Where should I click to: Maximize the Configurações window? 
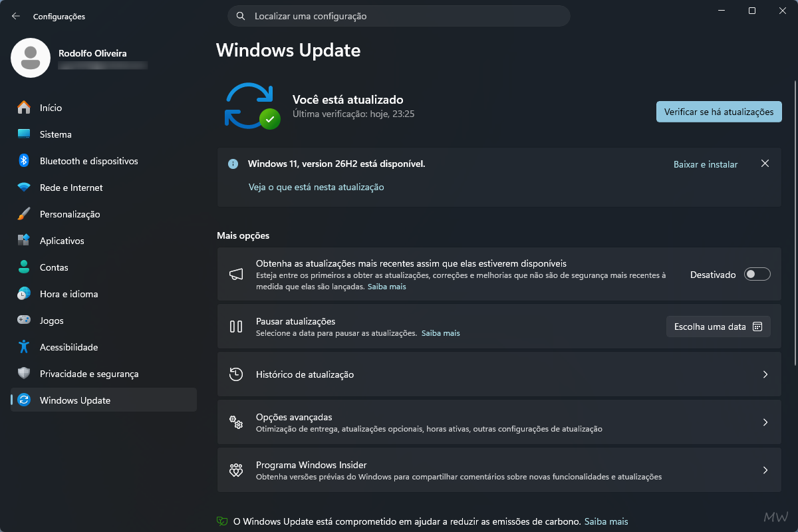click(752, 11)
